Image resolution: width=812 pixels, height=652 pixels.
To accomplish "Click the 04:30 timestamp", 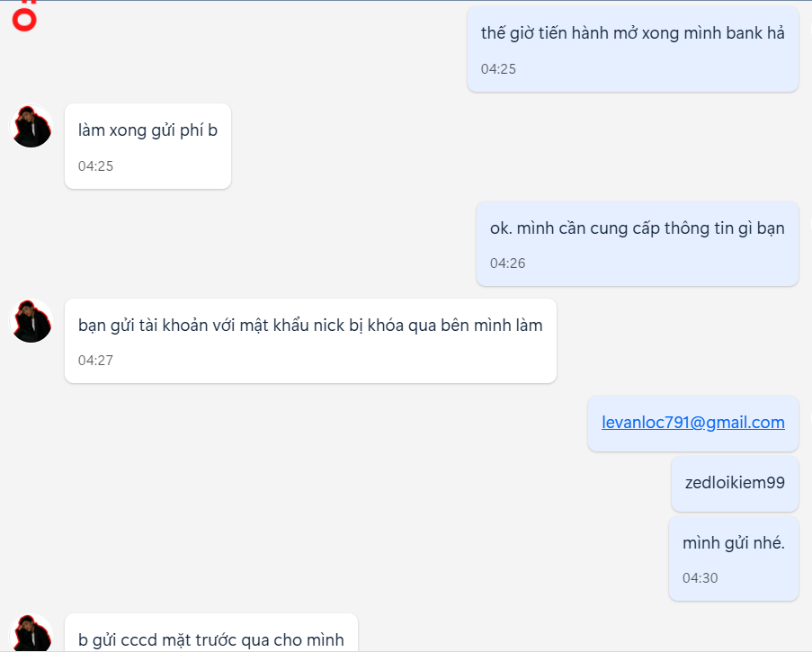I will [700, 578].
